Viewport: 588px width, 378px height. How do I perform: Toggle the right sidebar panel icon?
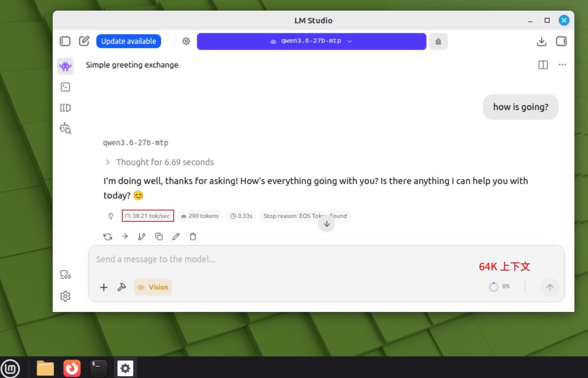[561, 41]
